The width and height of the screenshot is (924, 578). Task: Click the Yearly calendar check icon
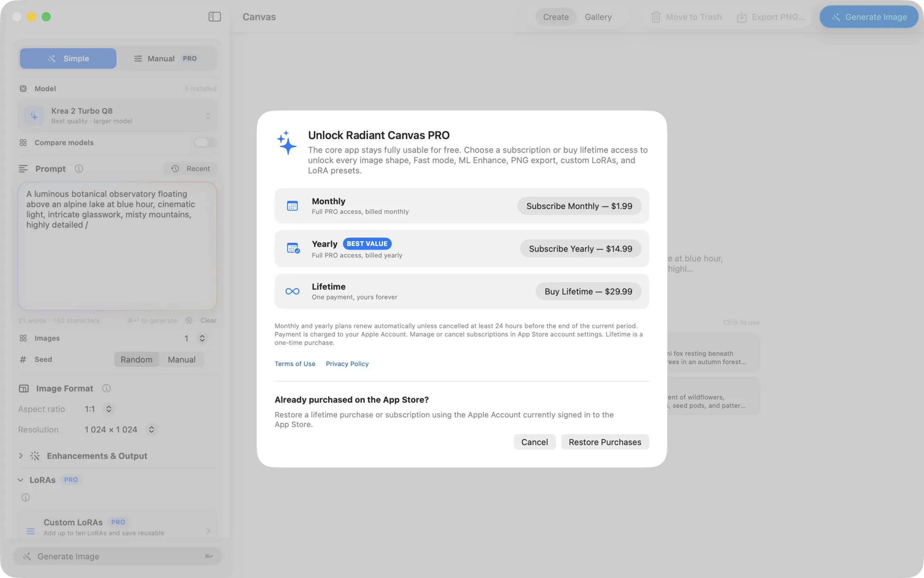pyautogui.click(x=293, y=248)
